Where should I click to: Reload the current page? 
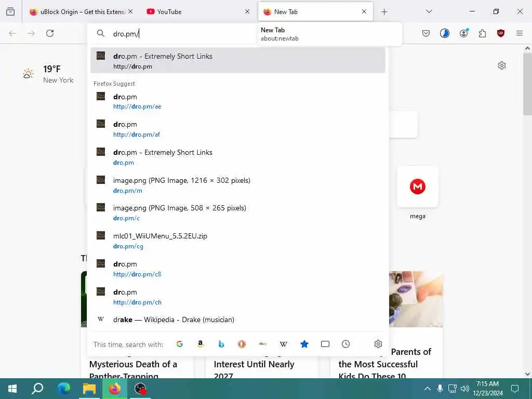[50, 33]
